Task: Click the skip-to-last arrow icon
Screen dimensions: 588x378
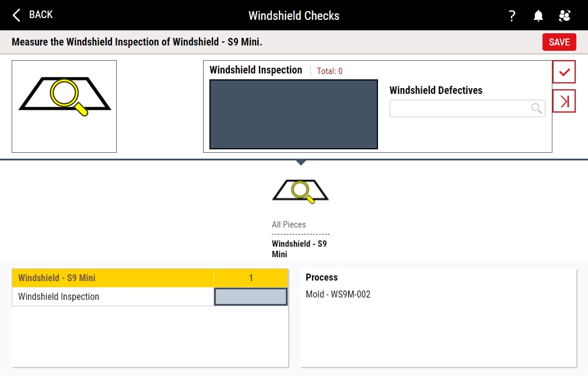Action: pos(564,101)
